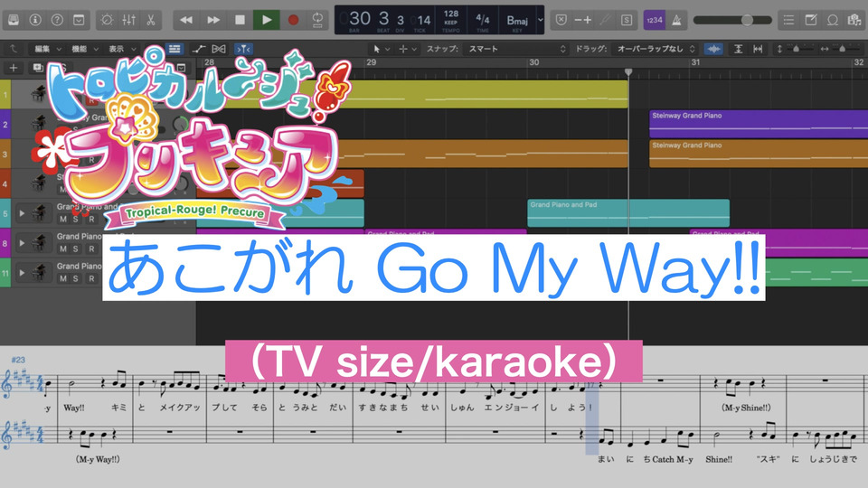Adjust the master volume slider
Viewport: 868px width, 488px height.
(x=732, y=20)
